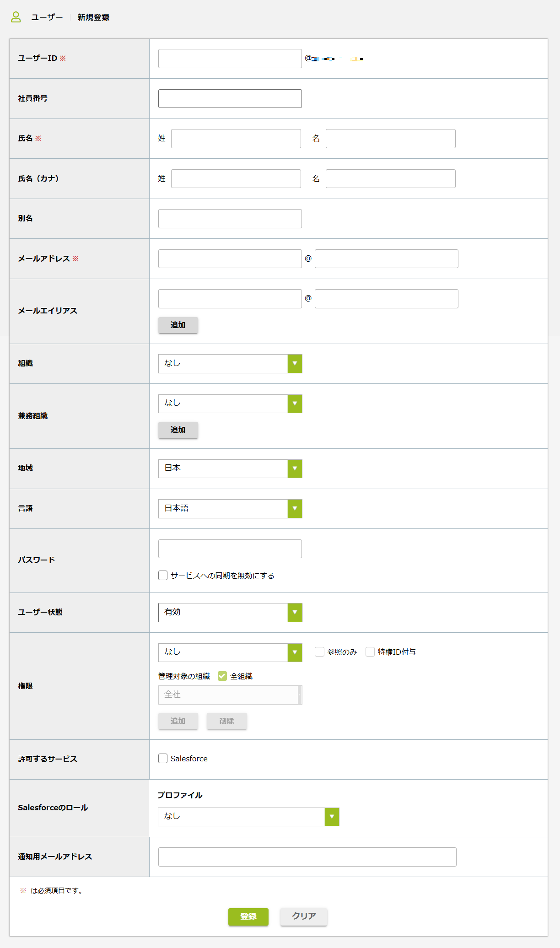Check the 参照のみ checkbox

pos(319,652)
